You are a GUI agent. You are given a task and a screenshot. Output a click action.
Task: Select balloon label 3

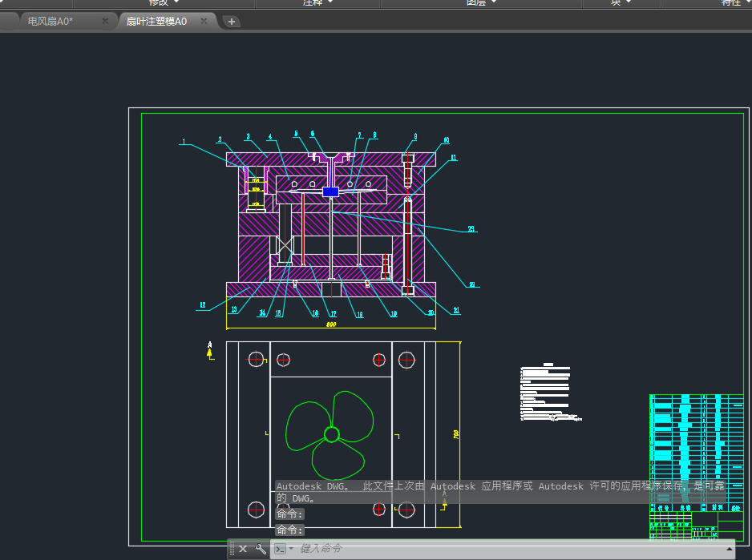(248, 137)
